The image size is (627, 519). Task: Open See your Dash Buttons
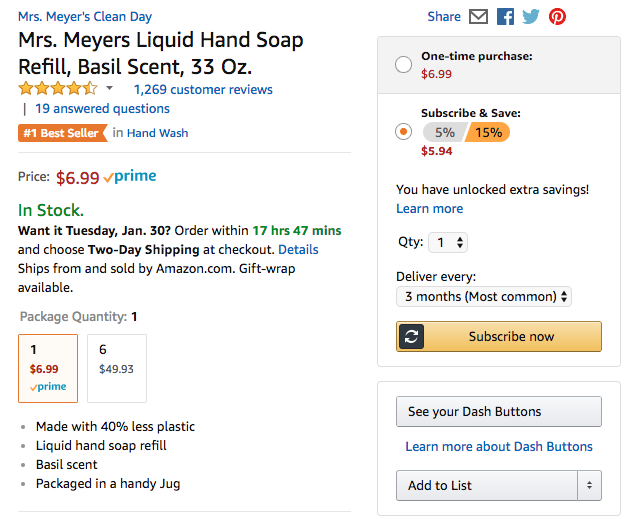coord(499,411)
